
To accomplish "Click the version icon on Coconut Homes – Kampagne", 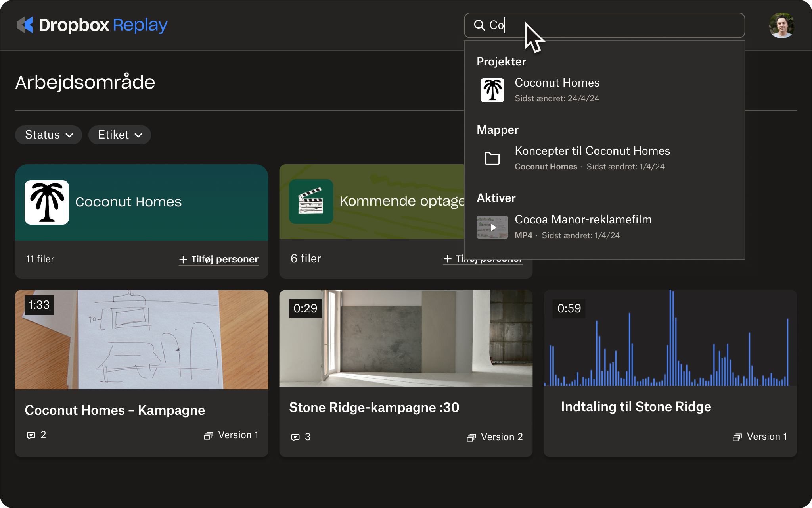I will pos(209,435).
